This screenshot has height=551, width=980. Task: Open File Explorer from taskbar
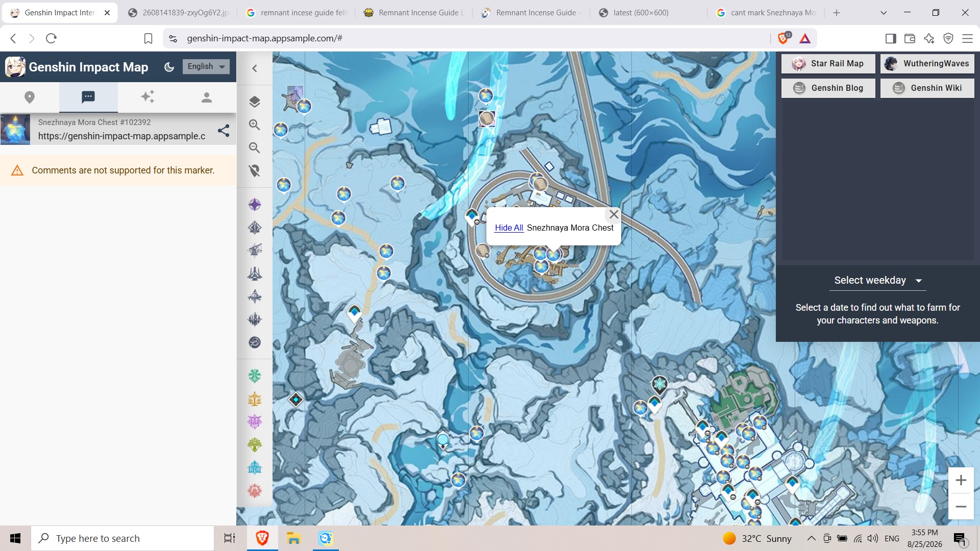pyautogui.click(x=293, y=538)
